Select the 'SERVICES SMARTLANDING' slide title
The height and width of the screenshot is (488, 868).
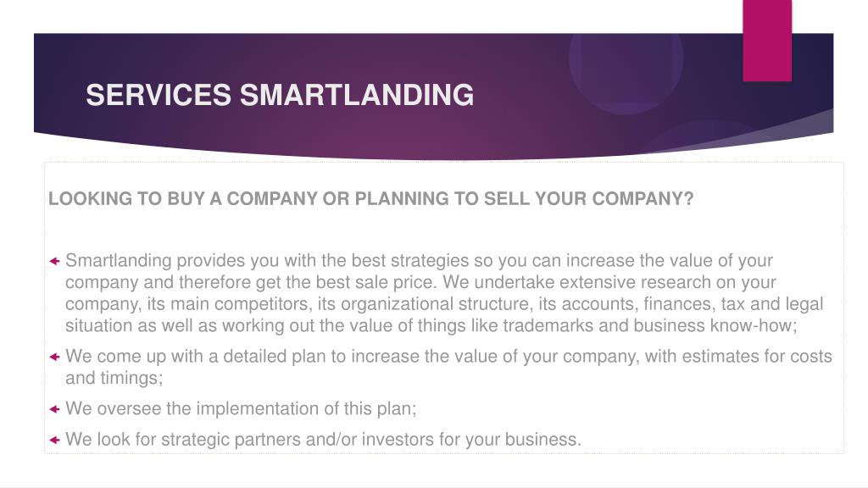[280, 95]
